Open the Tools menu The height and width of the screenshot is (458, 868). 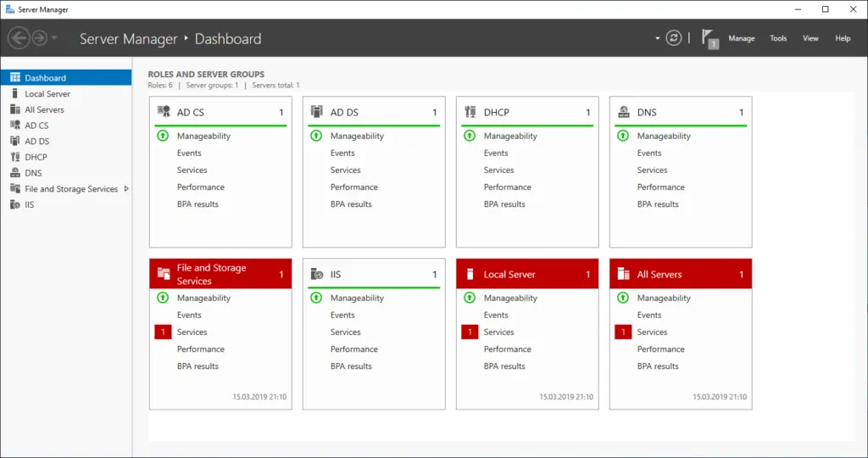778,38
